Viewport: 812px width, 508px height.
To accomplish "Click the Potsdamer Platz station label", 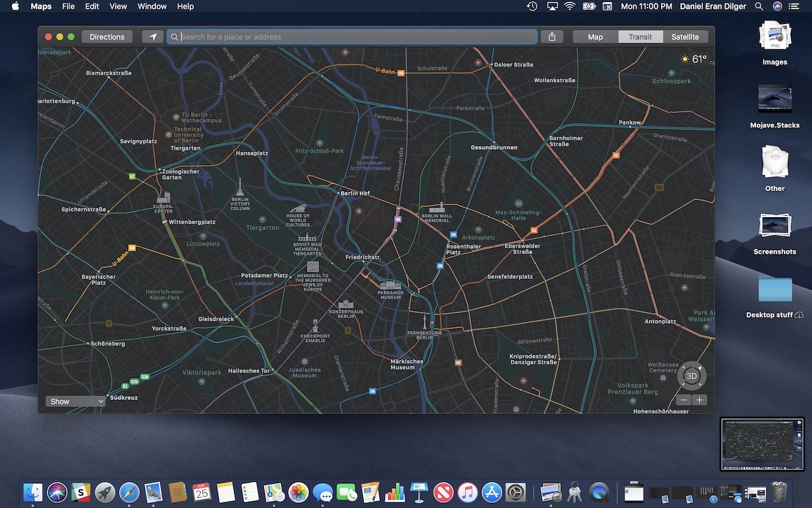I will [265, 276].
